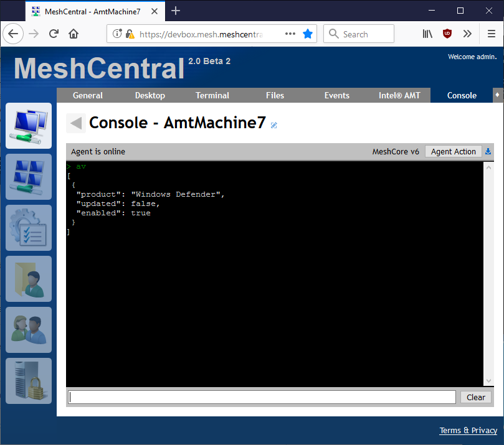
Task: Click the Agent Action button
Action: click(x=453, y=151)
